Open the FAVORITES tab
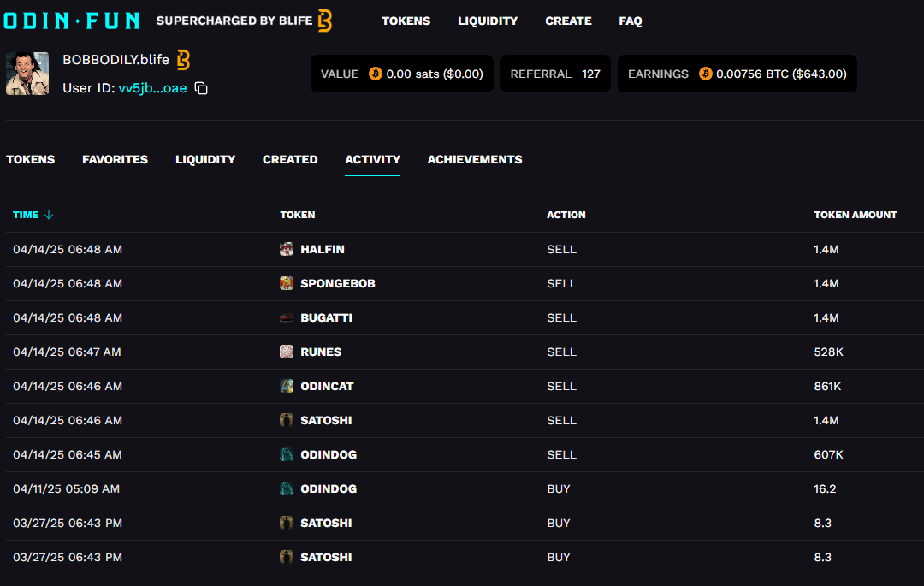Image resolution: width=924 pixels, height=586 pixels. tap(115, 159)
